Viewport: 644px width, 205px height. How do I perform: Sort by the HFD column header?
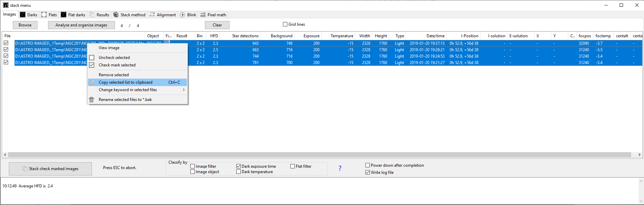214,36
